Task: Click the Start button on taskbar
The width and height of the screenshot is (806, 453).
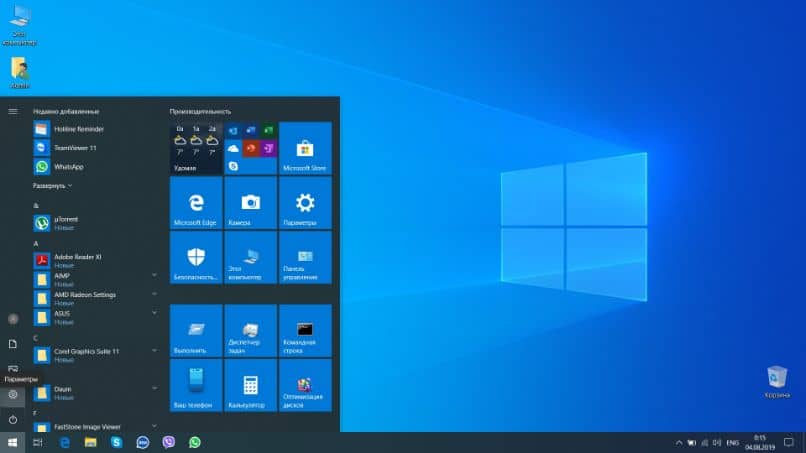Action: 12,443
